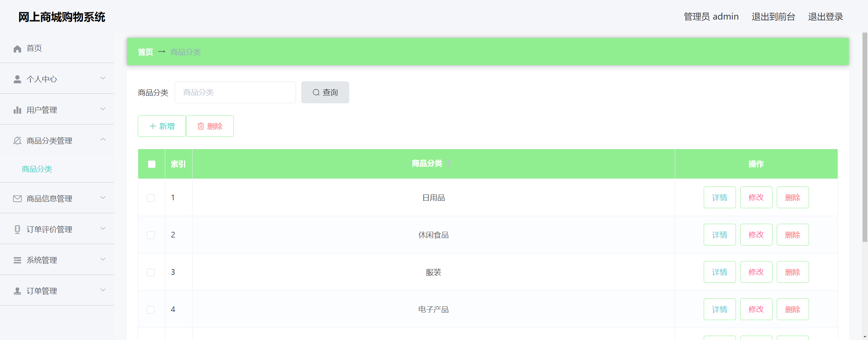Screen dimensions: 868x340
Task: Open 详情 for 服装
Action: click(720, 272)
